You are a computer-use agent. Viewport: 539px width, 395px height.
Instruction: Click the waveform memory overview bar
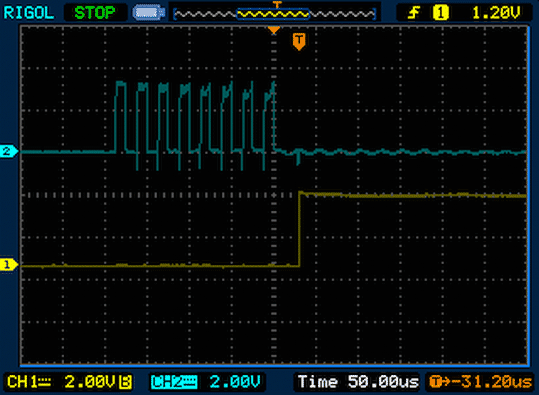coord(275,14)
